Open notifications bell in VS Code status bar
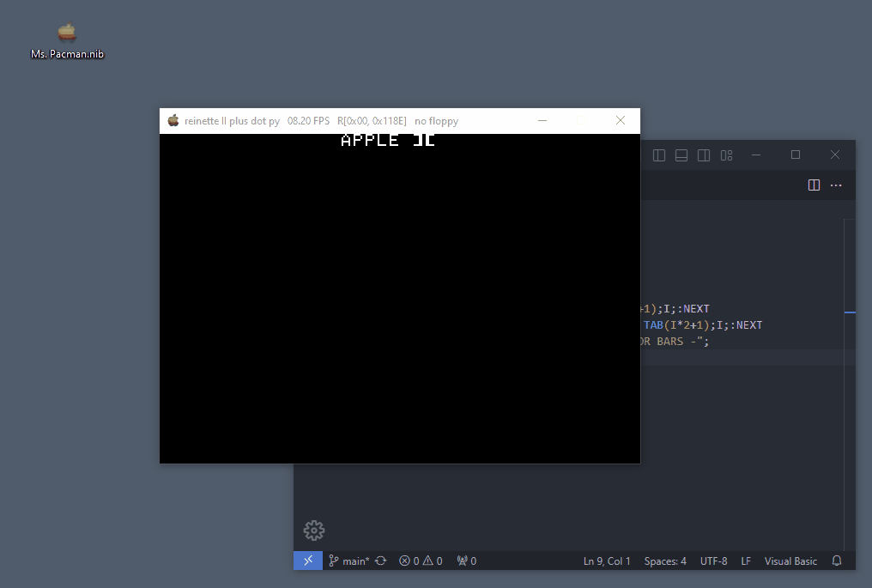The width and height of the screenshot is (872, 588). 837,561
